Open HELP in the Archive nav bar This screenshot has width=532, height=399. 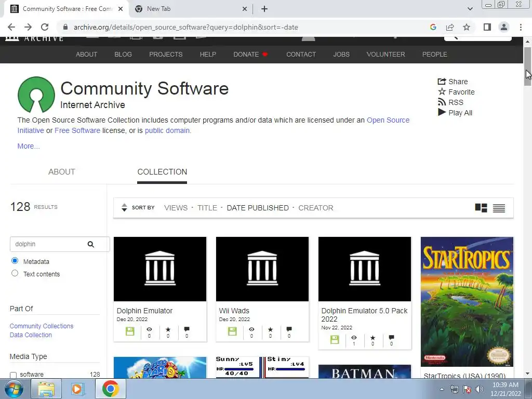(x=208, y=54)
